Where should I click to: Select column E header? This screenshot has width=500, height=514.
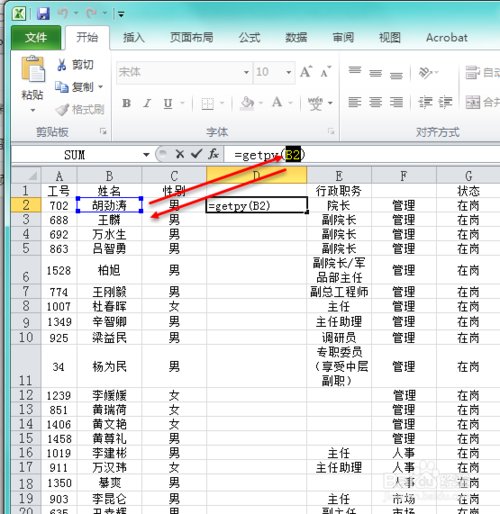pyautogui.click(x=339, y=175)
